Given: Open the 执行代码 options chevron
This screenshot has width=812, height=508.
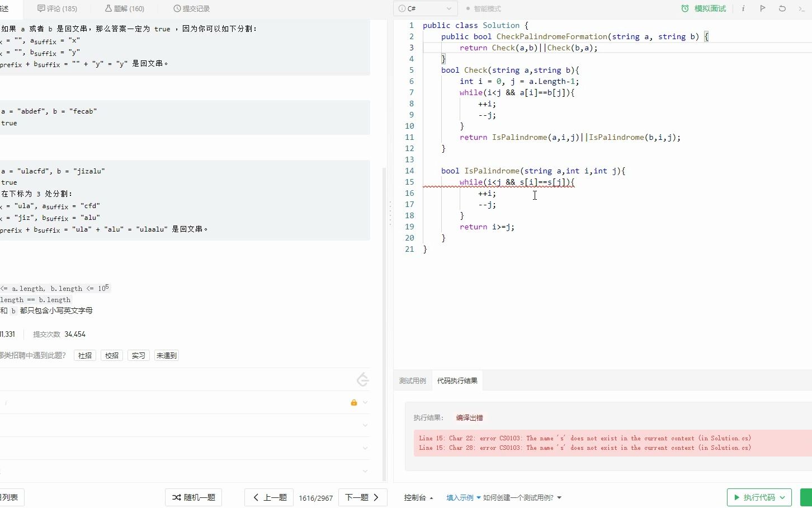Looking at the screenshot, I should click(x=781, y=497).
